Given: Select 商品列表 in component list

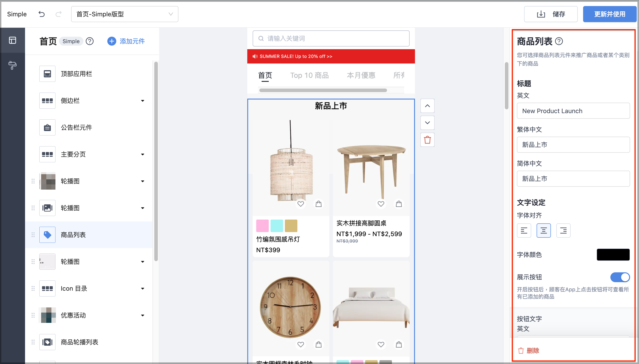Looking at the screenshot, I should (89, 235).
